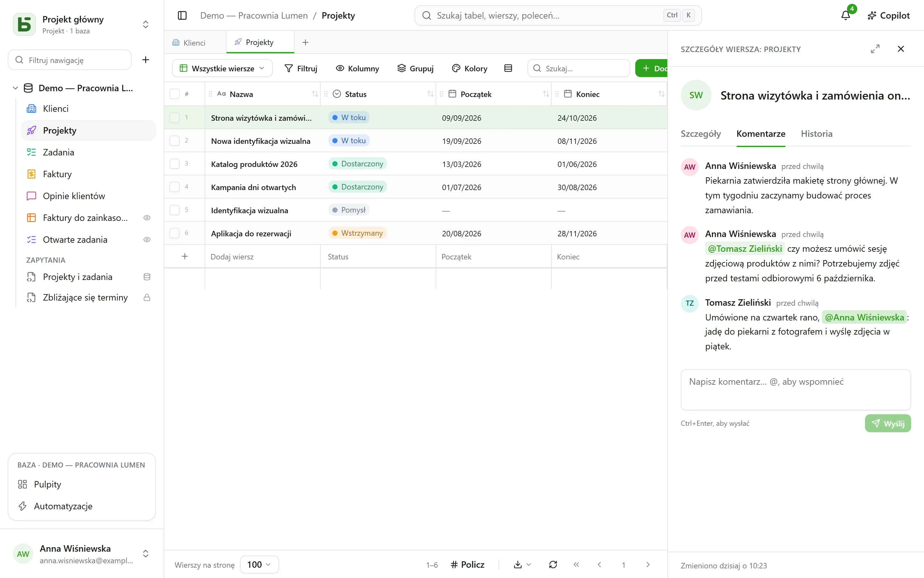Add a new table tab
924x578 pixels.
pyautogui.click(x=305, y=42)
